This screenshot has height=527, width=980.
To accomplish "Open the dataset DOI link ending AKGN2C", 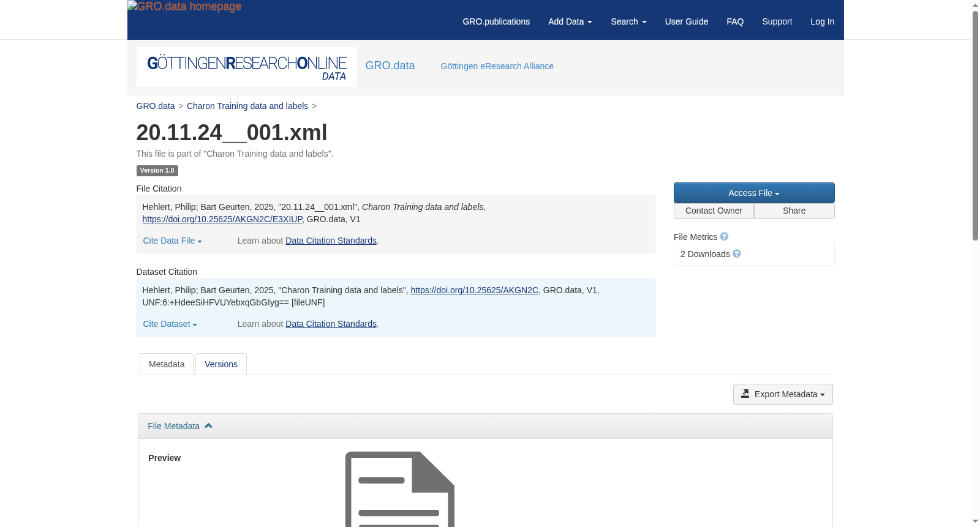I will 475,290.
